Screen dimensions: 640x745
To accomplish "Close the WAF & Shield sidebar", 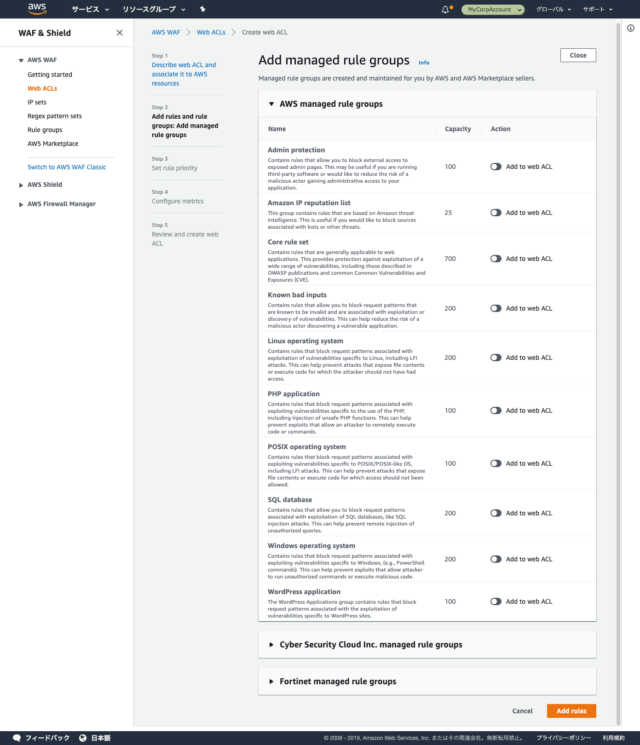I will (x=119, y=33).
